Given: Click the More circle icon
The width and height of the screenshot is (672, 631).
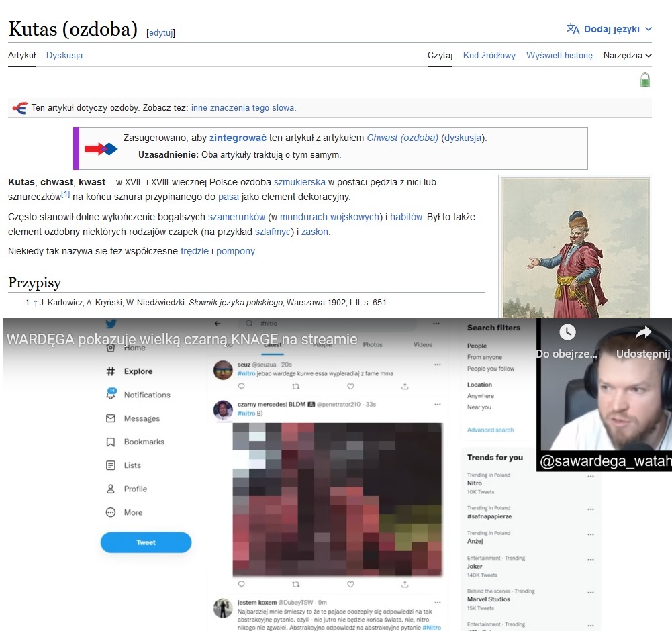Looking at the screenshot, I should click(111, 512).
